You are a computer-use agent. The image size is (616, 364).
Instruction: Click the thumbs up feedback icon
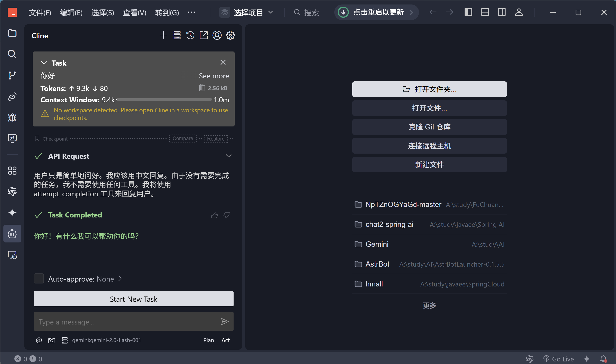[215, 215]
